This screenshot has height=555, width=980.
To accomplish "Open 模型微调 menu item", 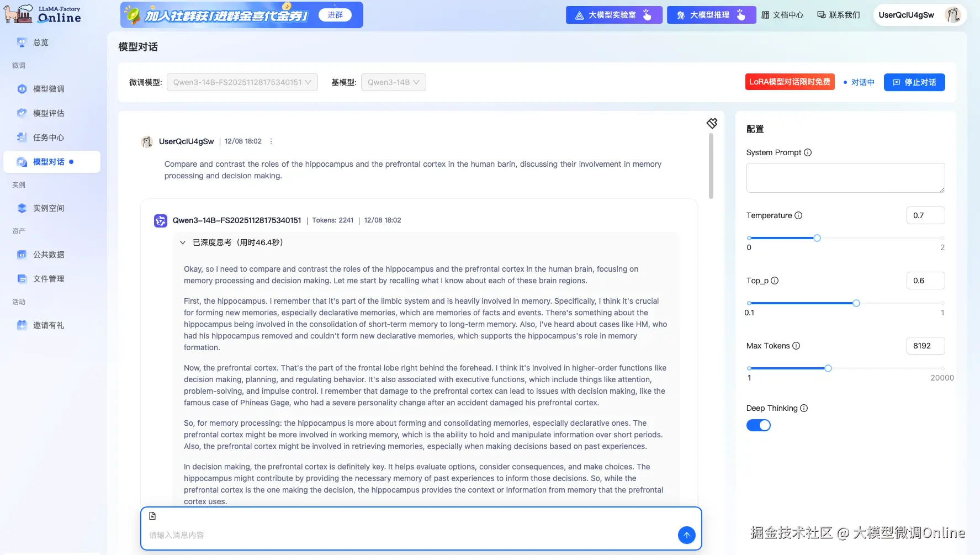I will click(x=52, y=89).
